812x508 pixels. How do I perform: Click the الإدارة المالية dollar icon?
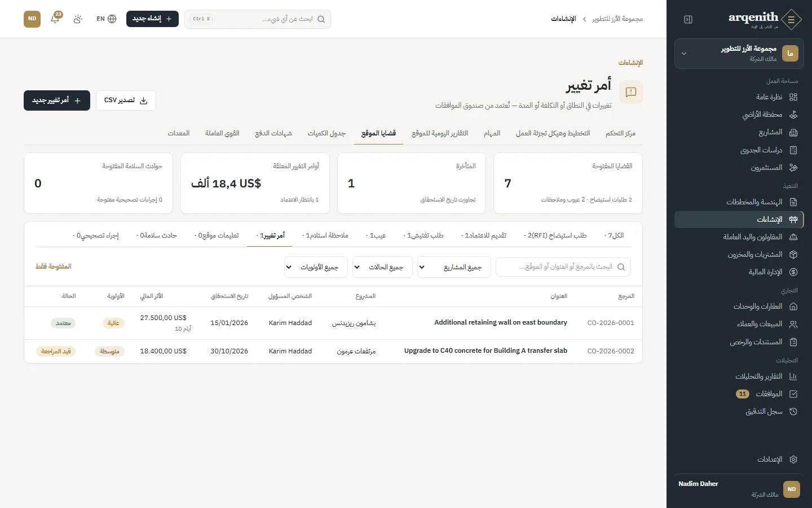point(793,272)
